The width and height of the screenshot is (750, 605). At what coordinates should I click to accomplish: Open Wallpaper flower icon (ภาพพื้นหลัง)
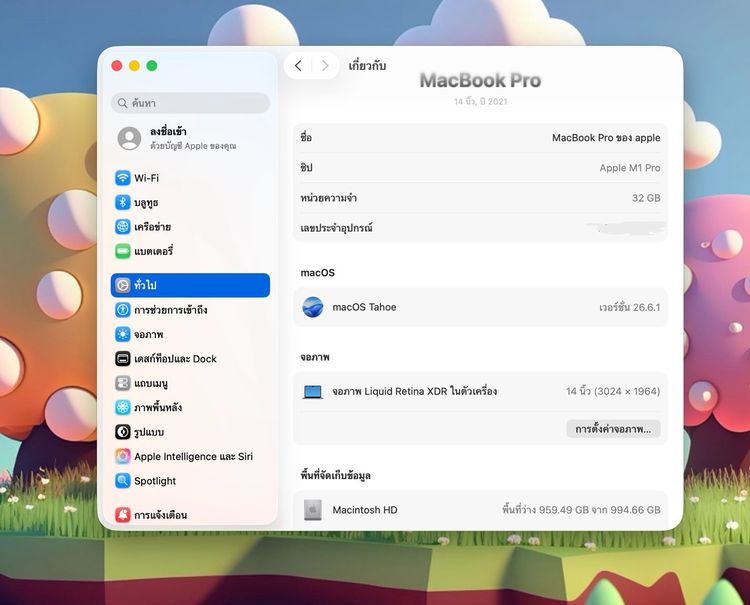point(122,407)
